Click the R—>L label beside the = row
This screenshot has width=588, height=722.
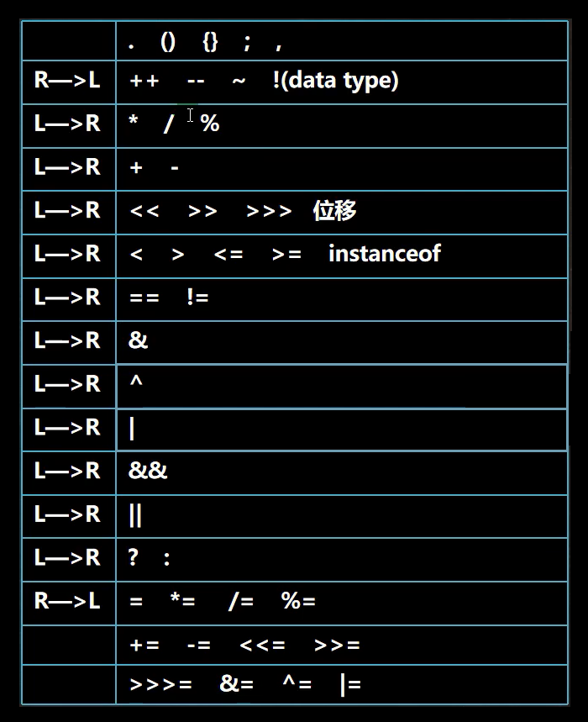[x=67, y=601]
